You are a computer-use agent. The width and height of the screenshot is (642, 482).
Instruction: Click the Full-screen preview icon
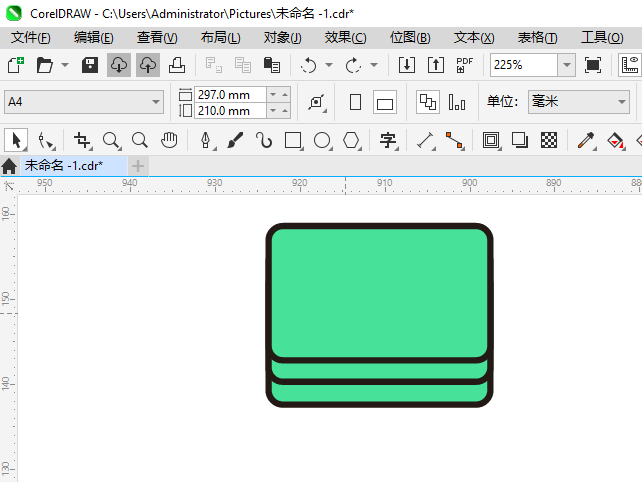coord(593,65)
